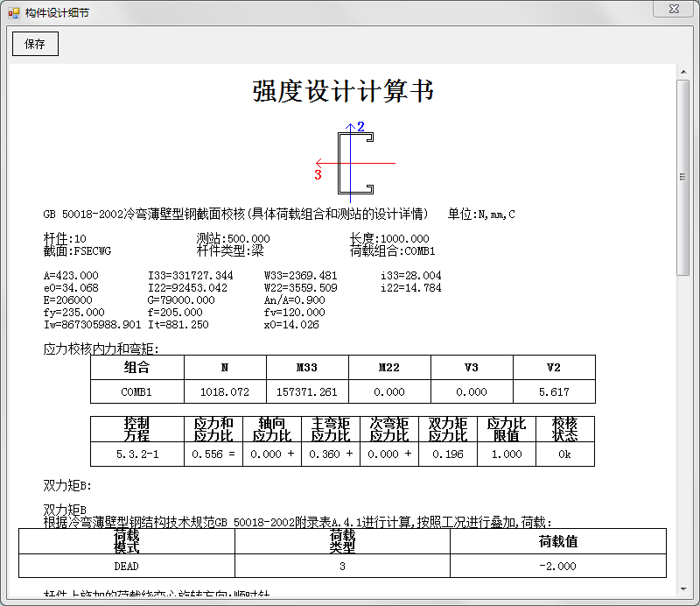Screen dimensions: 700x606
Task: Click the vertical scrollbar thumb
Action: pos(683,175)
